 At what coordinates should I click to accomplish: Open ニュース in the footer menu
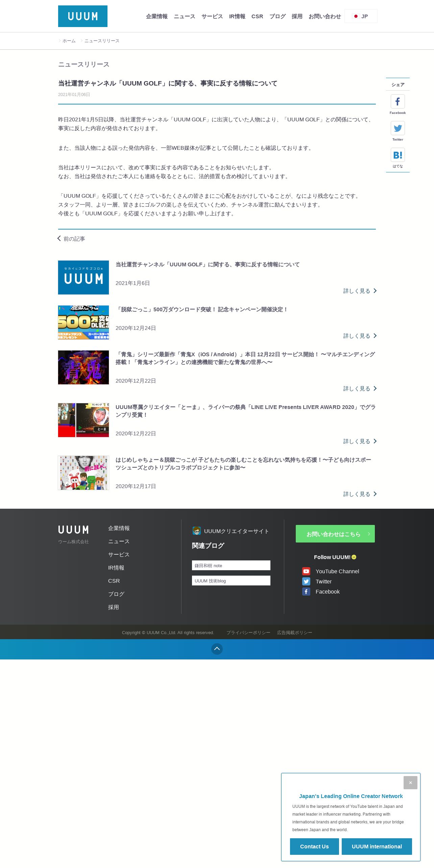tap(119, 541)
